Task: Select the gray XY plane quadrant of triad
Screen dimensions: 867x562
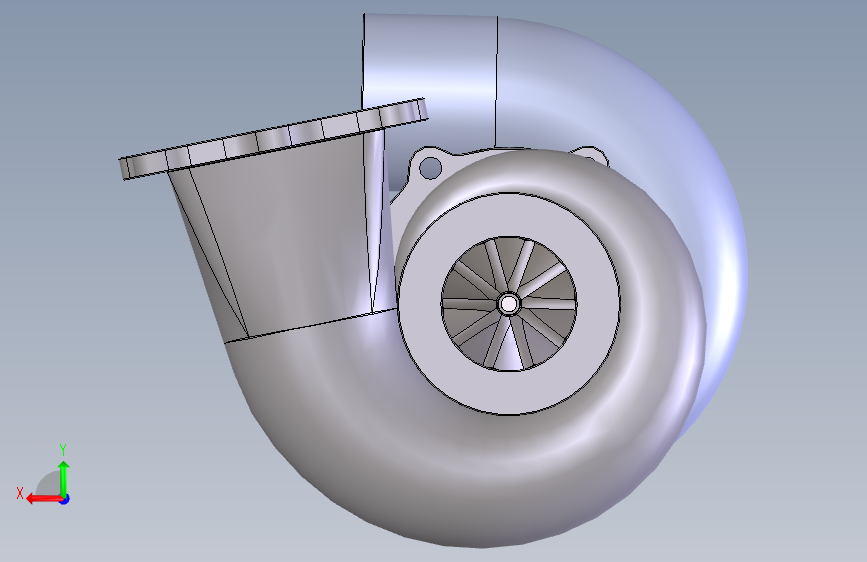Action: 49,483
